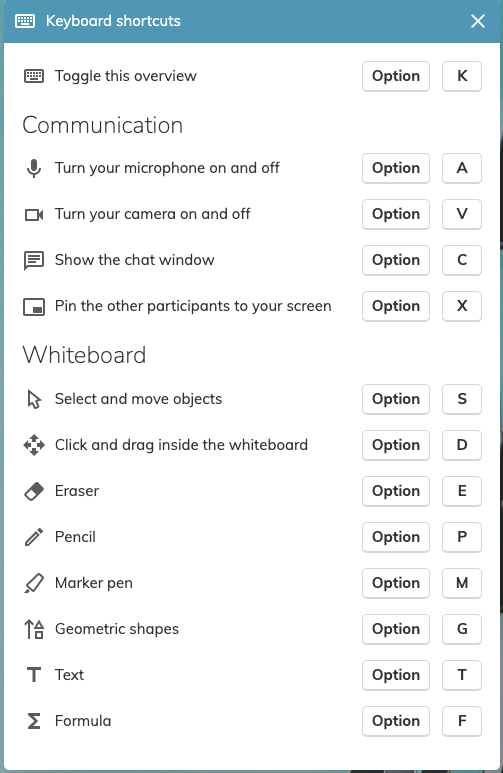Click the microphone icon
Viewport: 503px width, 773px height.
click(x=34, y=168)
